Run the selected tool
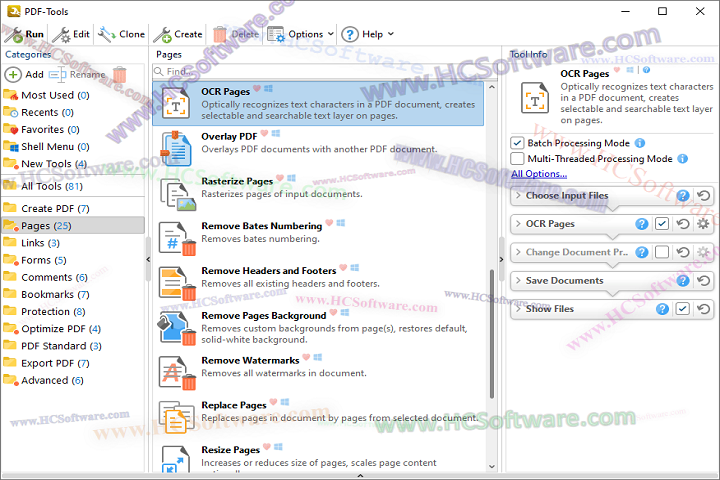The height and width of the screenshot is (480, 720). pyautogui.click(x=24, y=34)
